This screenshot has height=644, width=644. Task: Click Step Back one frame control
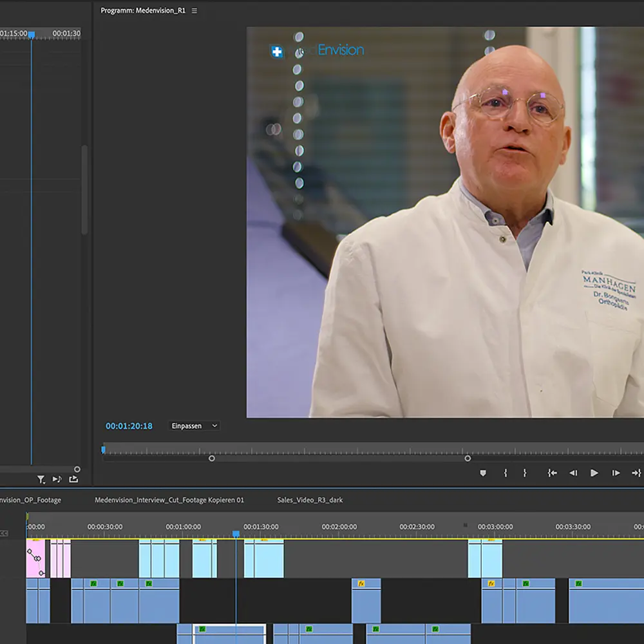pos(573,472)
